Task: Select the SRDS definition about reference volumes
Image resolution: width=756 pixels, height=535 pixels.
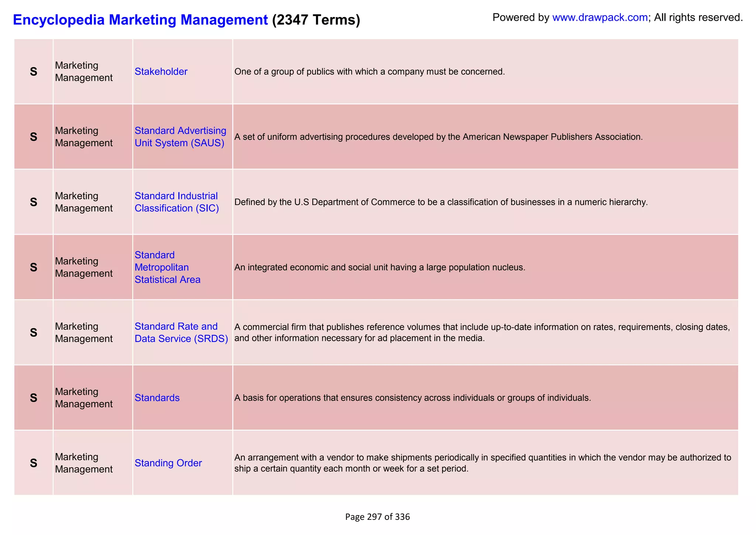Action: coord(482,333)
